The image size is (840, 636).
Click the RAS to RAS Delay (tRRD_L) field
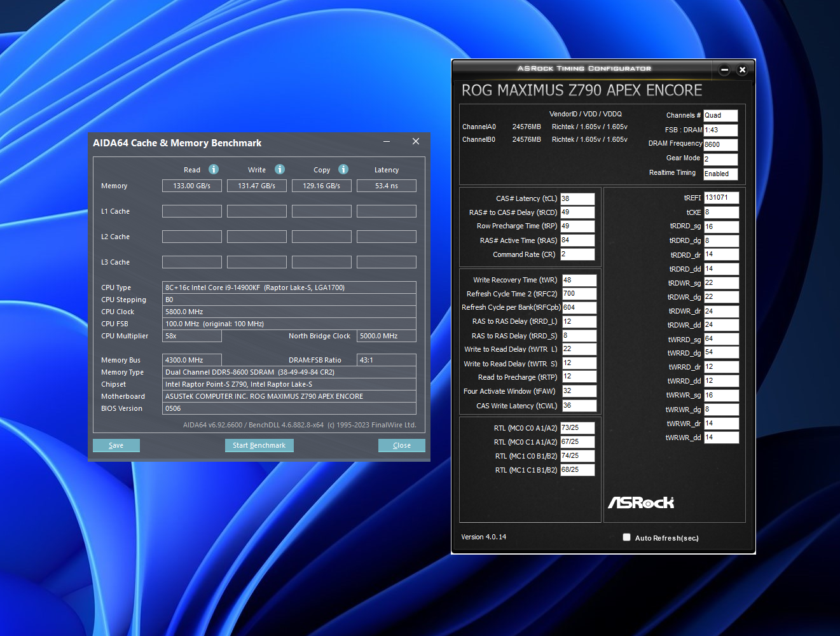tap(579, 322)
